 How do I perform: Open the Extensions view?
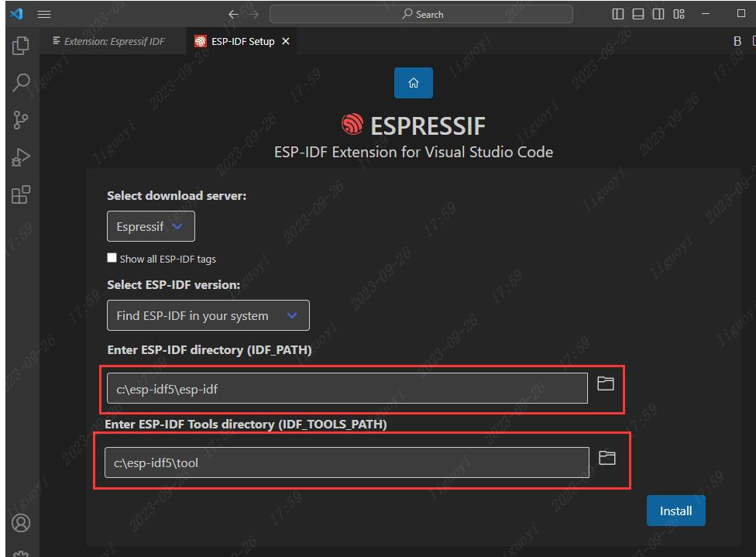(x=20, y=194)
